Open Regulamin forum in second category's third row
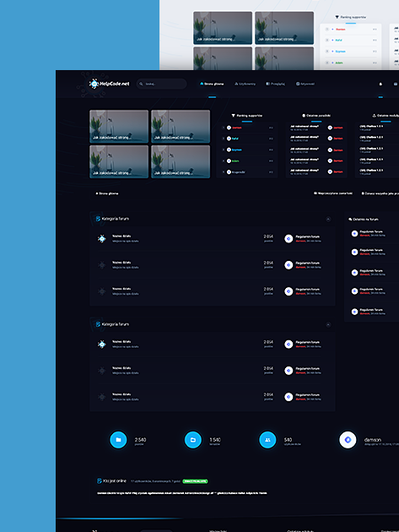 click(307, 395)
